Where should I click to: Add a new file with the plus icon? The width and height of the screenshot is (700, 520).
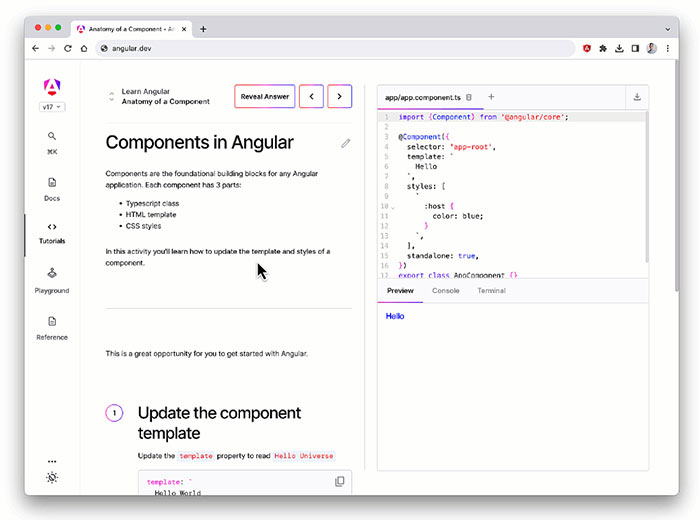pyautogui.click(x=491, y=97)
